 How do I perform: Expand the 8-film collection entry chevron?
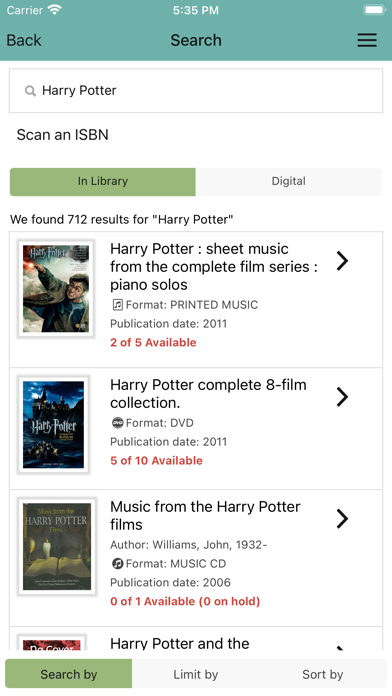click(342, 397)
